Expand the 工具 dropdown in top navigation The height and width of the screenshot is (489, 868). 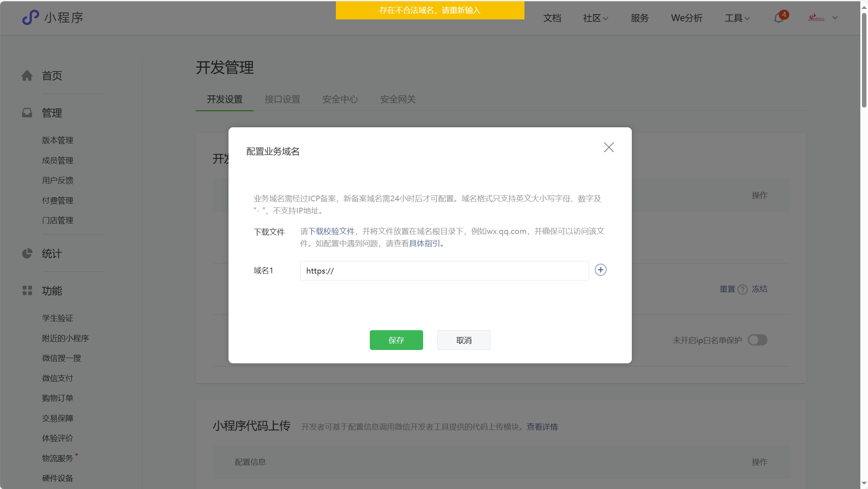tap(737, 18)
